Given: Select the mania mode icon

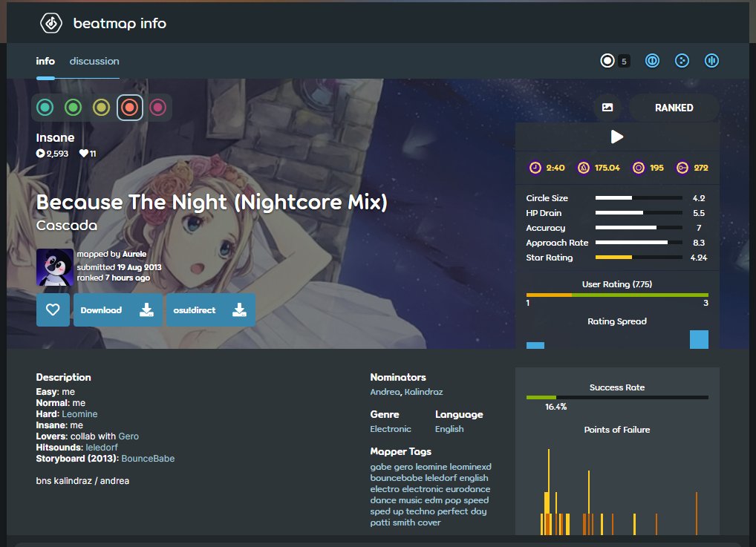Looking at the screenshot, I should (711, 61).
